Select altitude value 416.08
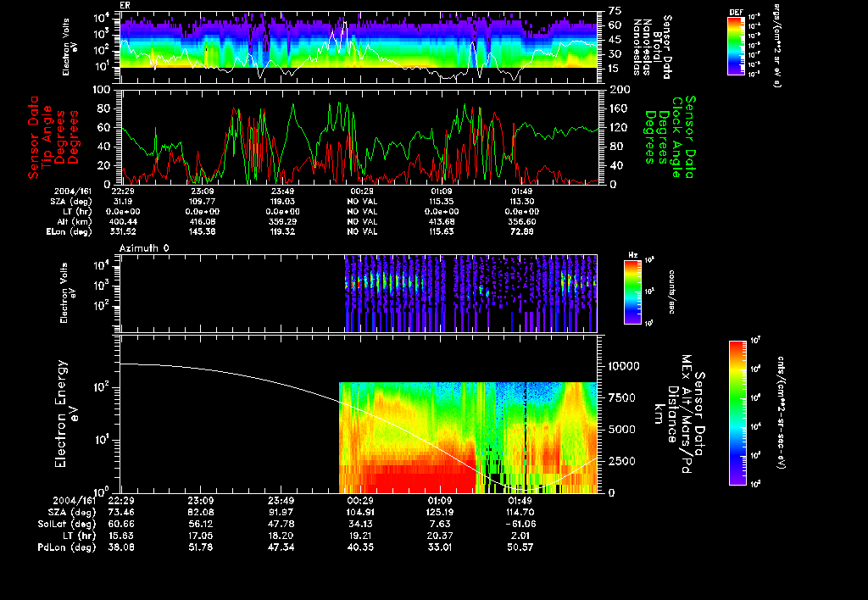 [x=202, y=221]
